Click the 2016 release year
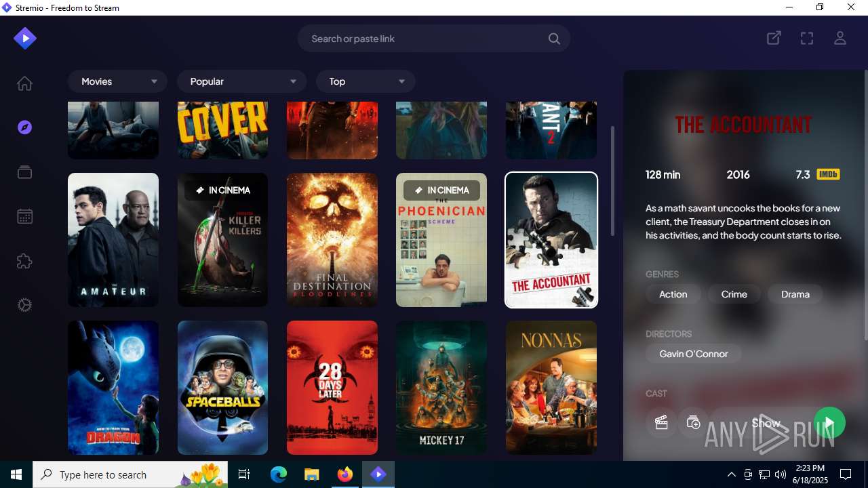 [x=738, y=174]
